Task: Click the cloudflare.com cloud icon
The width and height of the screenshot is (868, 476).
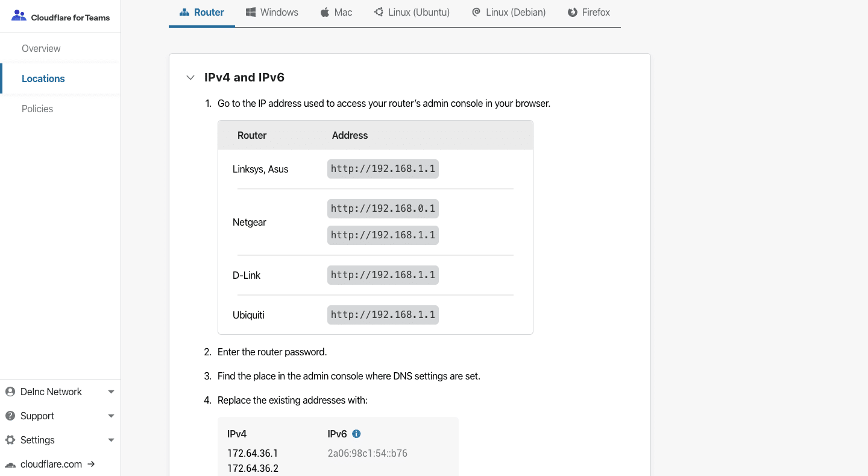Action: (10, 465)
